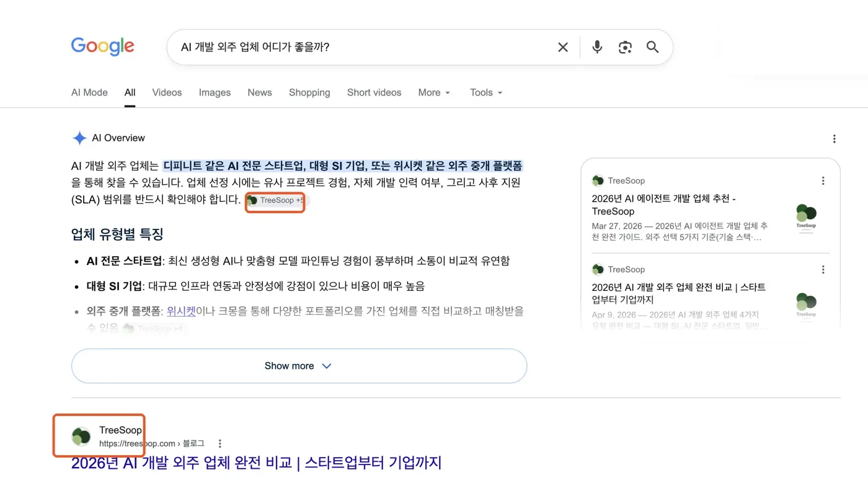
Task: Follow the 위시켓 link
Action: click(181, 311)
